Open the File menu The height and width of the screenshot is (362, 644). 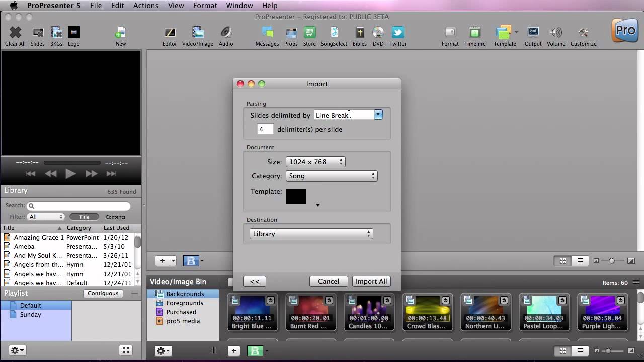96,5
